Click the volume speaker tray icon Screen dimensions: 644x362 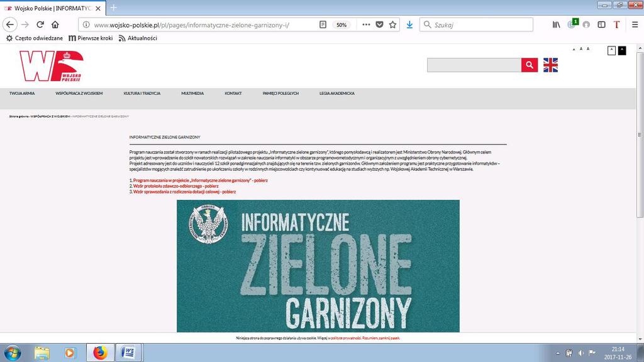point(580,353)
